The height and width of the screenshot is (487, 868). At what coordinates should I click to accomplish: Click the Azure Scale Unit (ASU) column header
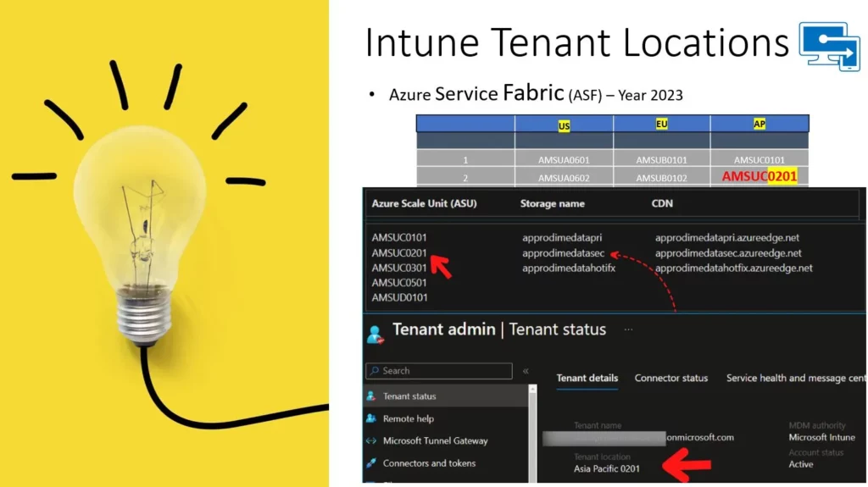pyautogui.click(x=424, y=203)
